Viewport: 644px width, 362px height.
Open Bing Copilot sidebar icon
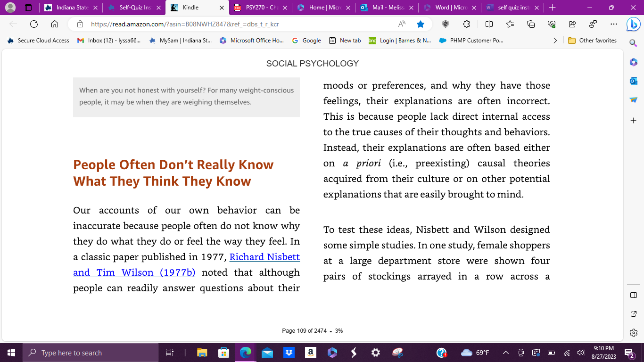pyautogui.click(x=633, y=25)
